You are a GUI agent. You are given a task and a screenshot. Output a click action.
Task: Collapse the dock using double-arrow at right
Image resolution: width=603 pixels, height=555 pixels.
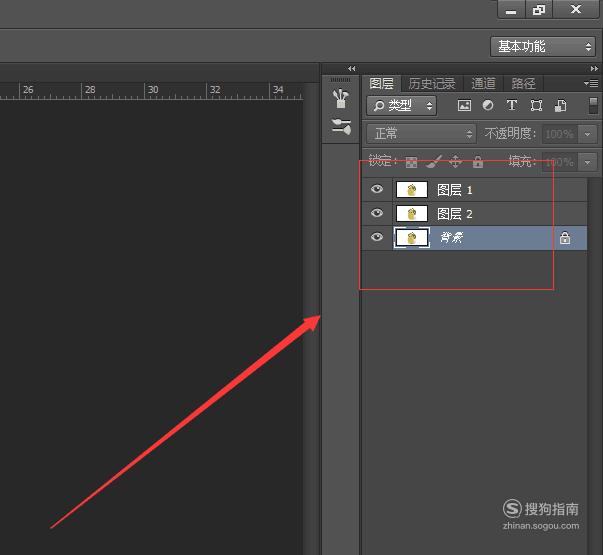[594, 68]
